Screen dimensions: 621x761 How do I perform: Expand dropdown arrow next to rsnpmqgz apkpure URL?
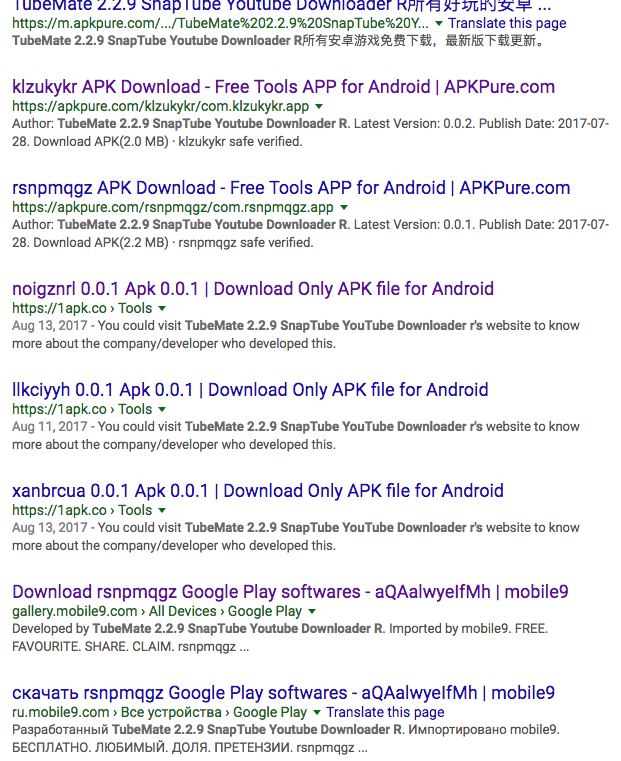[343, 207]
